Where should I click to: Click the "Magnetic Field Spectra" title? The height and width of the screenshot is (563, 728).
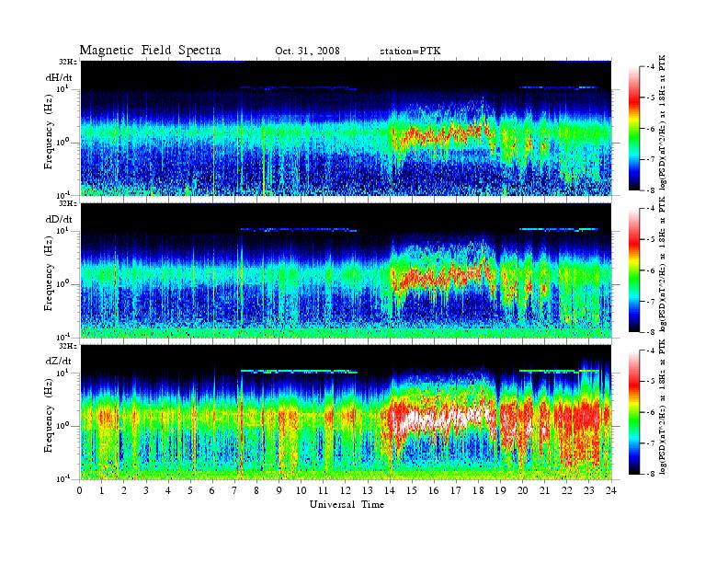pos(150,51)
